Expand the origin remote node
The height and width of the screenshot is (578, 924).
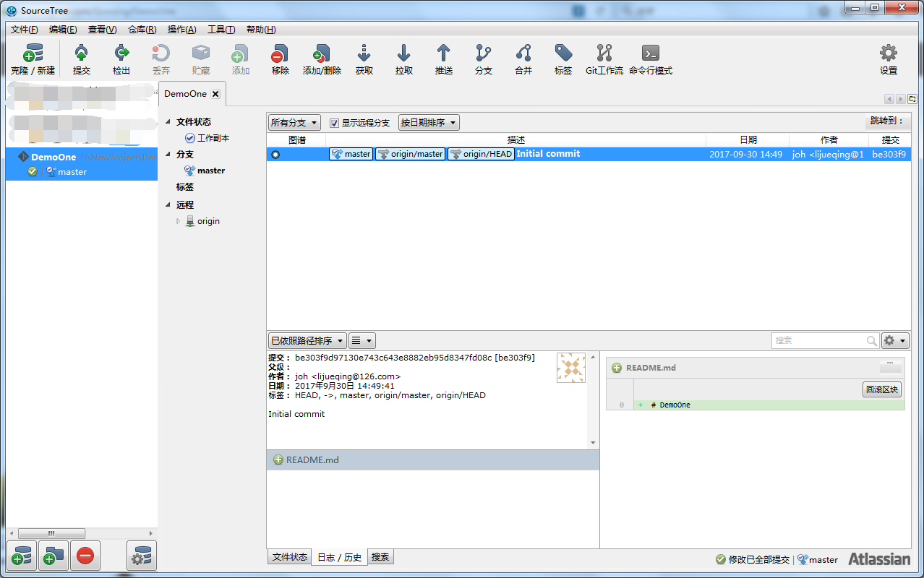click(179, 221)
